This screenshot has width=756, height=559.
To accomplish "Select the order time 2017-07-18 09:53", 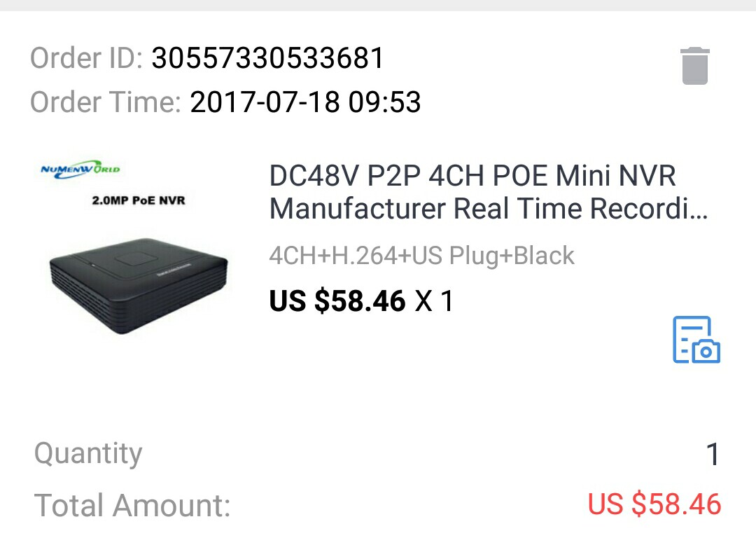I will 305,102.
